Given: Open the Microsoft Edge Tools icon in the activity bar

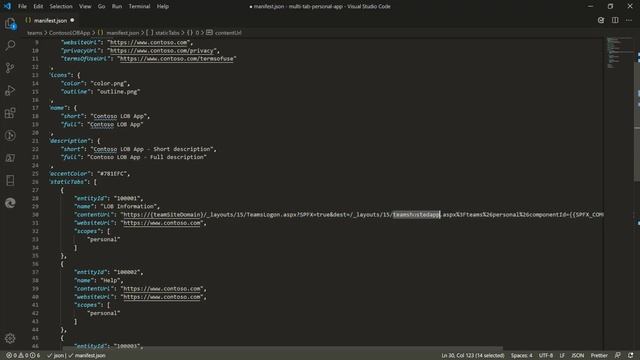Looking at the screenshot, I should (x=10, y=203).
